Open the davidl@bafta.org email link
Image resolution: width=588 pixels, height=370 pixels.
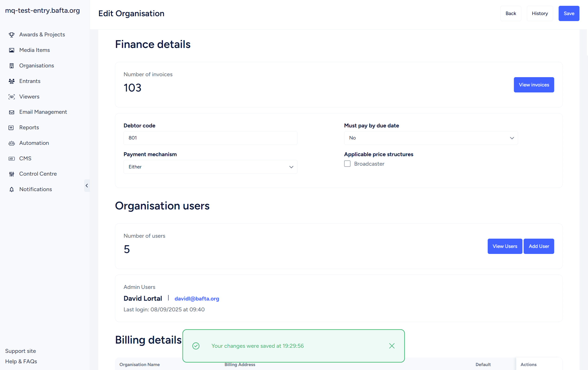pyautogui.click(x=197, y=298)
